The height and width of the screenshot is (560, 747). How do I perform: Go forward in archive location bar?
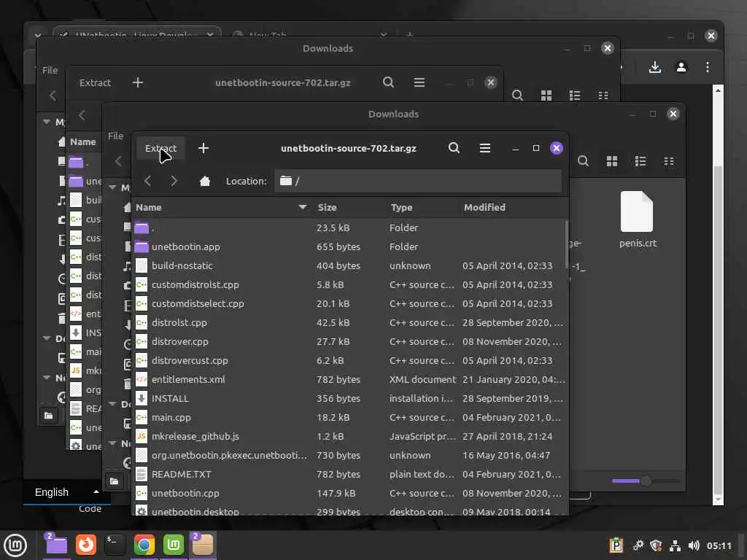coord(174,181)
